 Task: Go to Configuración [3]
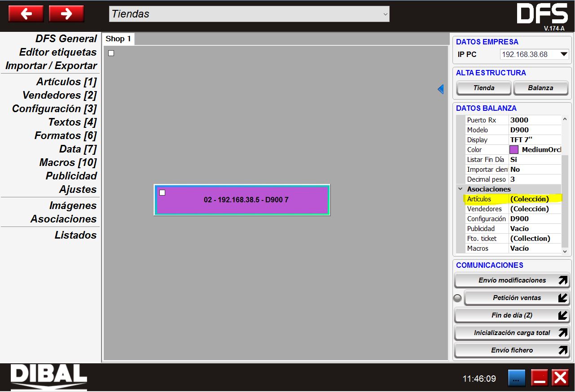click(54, 109)
